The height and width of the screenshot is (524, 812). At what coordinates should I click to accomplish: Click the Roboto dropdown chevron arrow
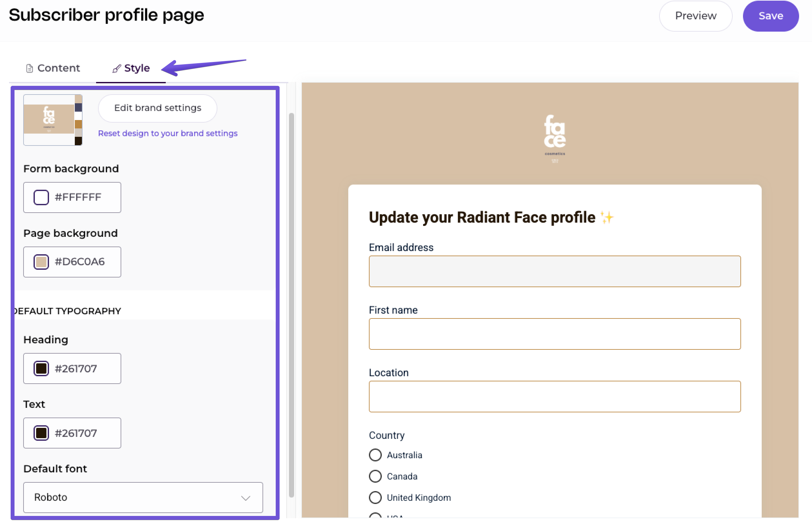click(245, 498)
